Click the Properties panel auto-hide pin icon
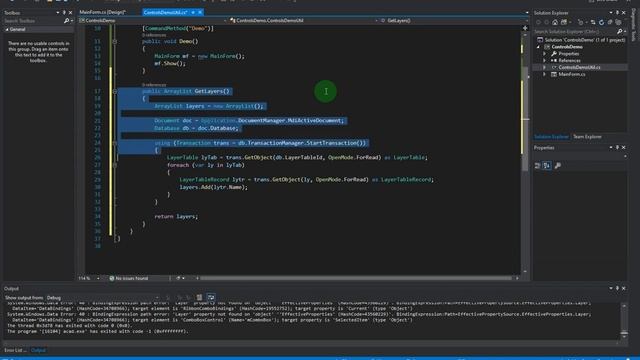 pyautogui.click(x=617, y=147)
